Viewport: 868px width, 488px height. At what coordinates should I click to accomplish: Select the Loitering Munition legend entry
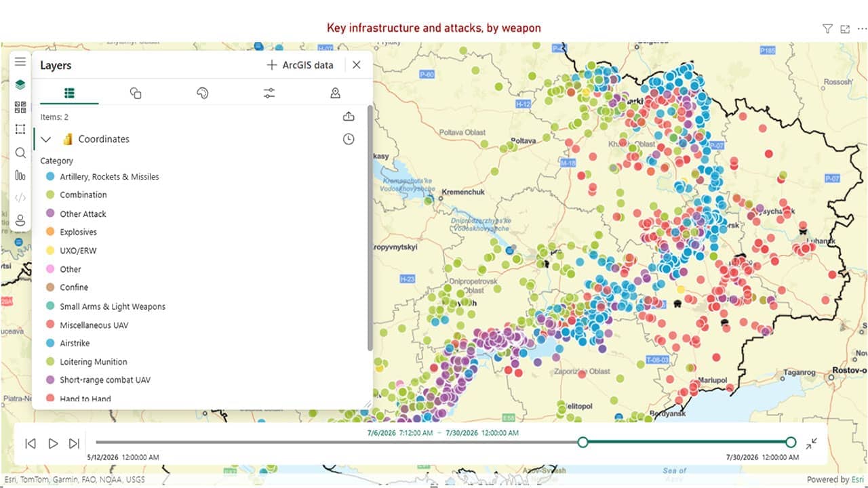click(x=94, y=361)
